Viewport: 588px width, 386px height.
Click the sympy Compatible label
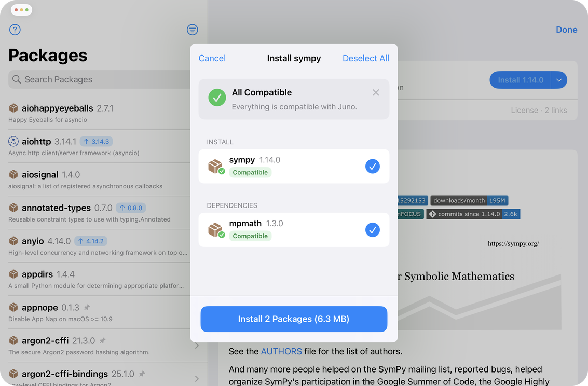[x=250, y=172]
